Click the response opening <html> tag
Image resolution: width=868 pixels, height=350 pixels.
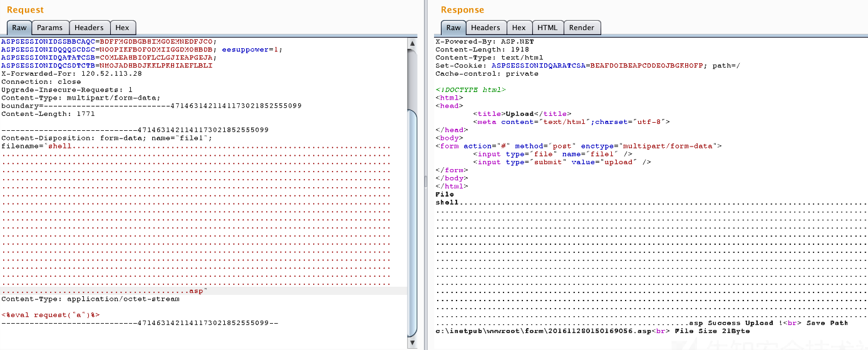click(450, 98)
